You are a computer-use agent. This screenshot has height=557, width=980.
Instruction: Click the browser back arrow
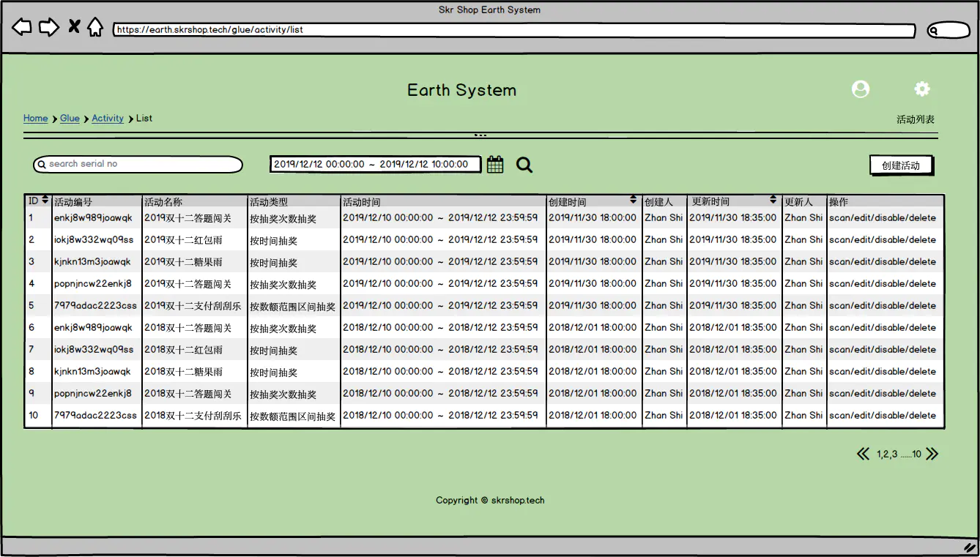(22, 28)
